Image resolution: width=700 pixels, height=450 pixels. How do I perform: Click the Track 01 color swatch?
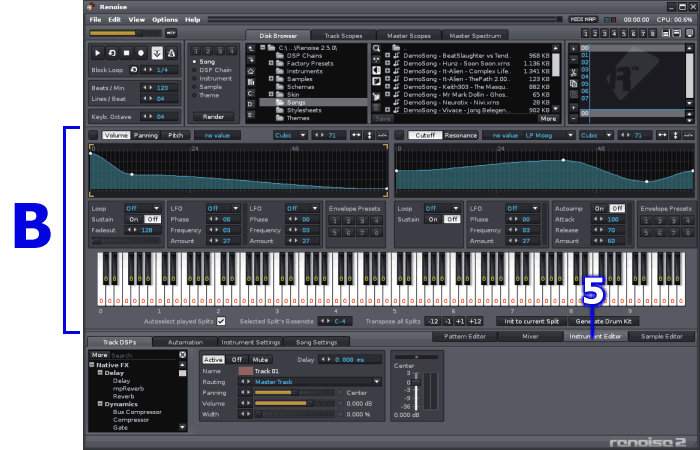click(246, 371)
